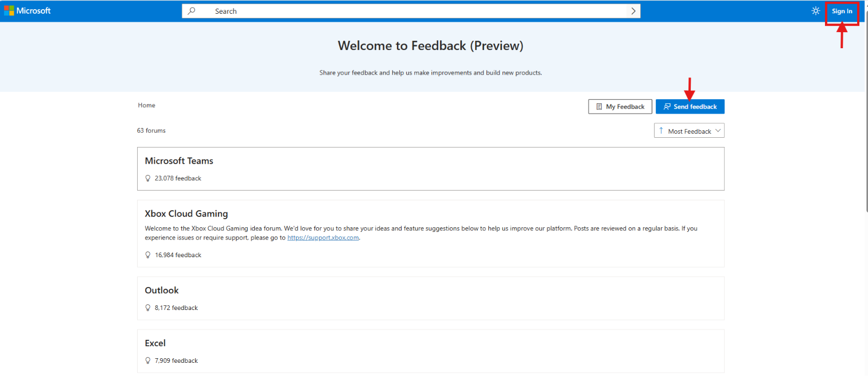The width and height of the screenshot is (868, 376).
Task: Click the "7,909 feedback" count
Action: coord(176,361)
